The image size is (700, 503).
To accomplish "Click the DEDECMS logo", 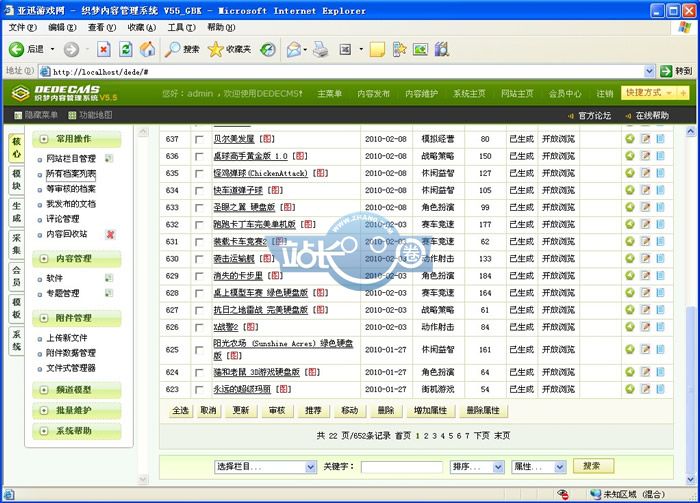I will (64, 93).
